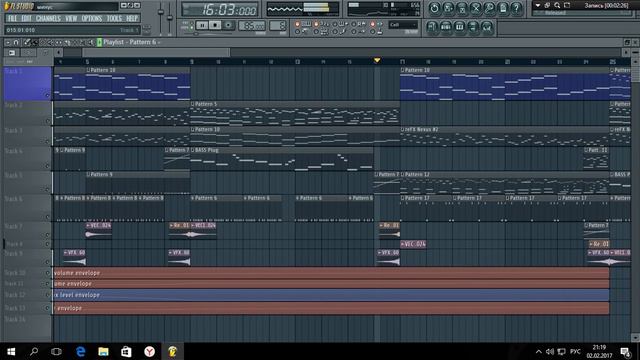Open the VIEW menu
The width and height of the screenshot is (640, 360).
(x=71, y=18)
